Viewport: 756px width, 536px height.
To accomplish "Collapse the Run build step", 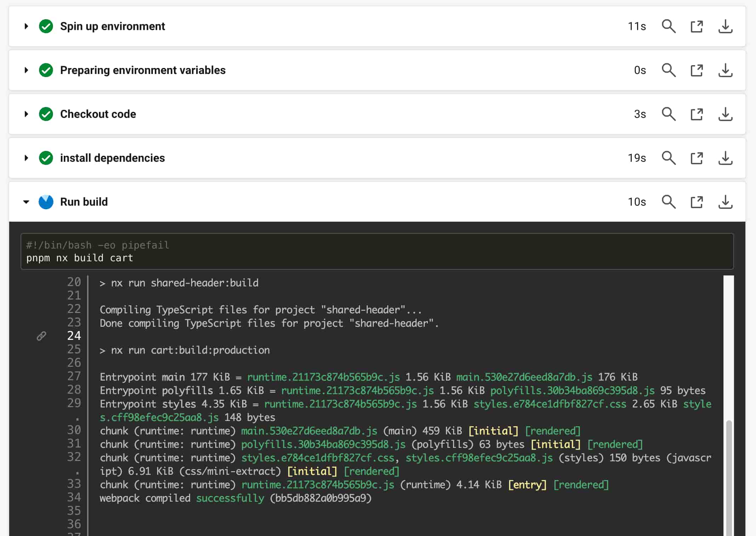I will pyautogui.click(x=26, y=202).
